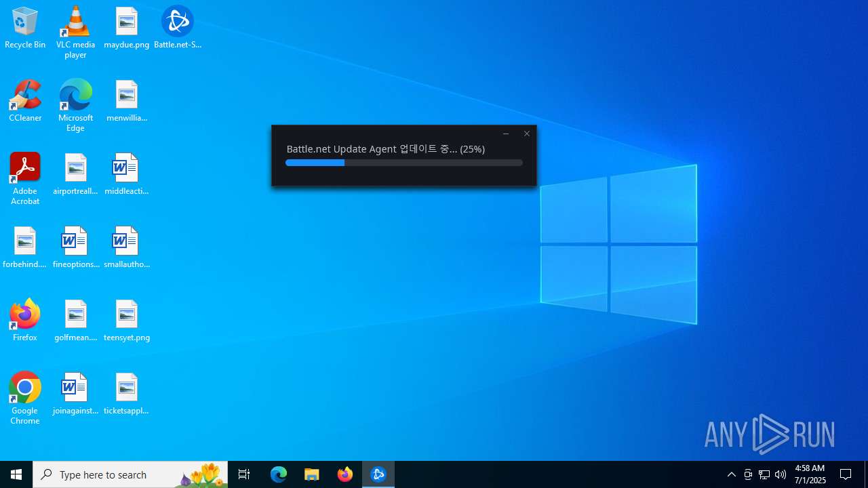Open Task View from taskbar
This screenshot has width=868, height=488.
coord(244,474)
